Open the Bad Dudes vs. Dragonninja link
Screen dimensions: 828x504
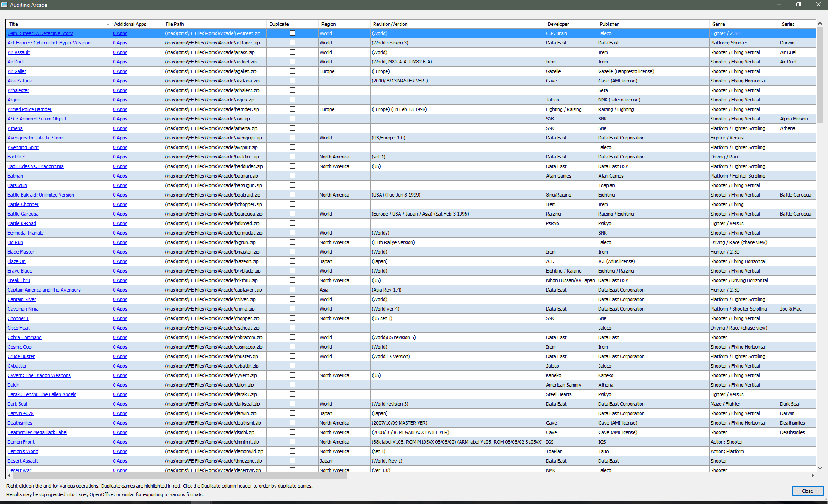[35, 166]
